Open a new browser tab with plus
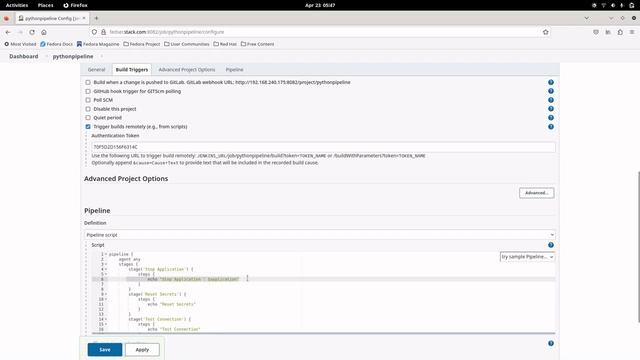This screenshot has width=640, height=360. click(x=96, y=18)
